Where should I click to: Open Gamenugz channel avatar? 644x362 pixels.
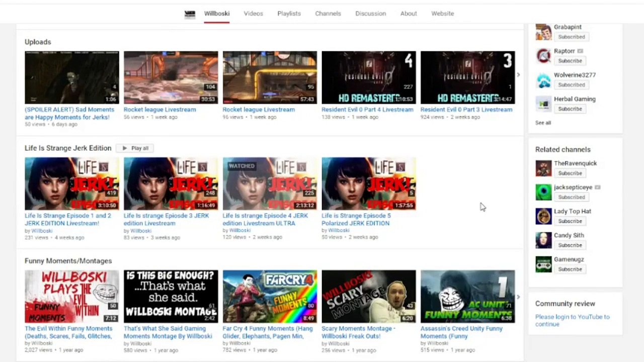coord(543,265)
